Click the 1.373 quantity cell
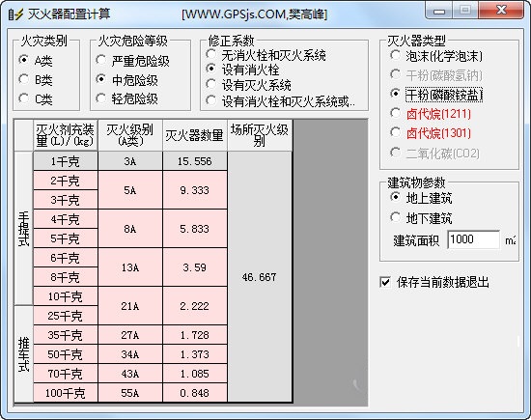This screenshot has width=531, height=420. coord(195,354)
